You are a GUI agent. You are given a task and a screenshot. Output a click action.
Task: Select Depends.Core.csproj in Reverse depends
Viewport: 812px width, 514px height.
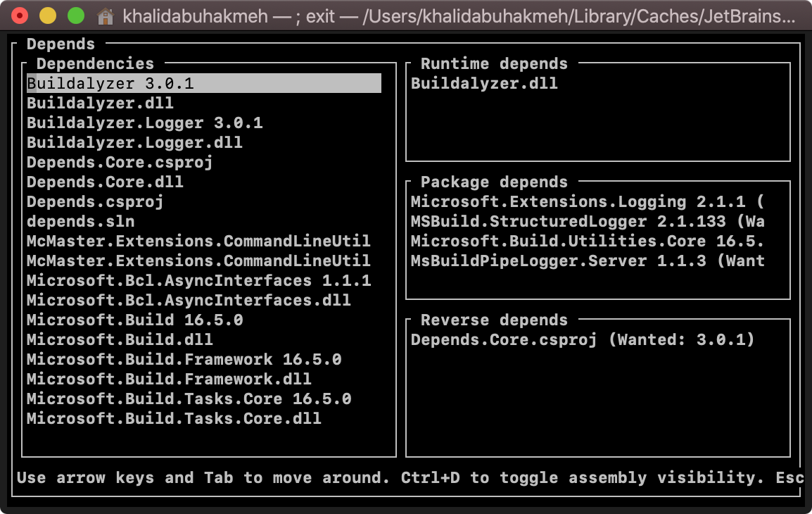[583, 339]
